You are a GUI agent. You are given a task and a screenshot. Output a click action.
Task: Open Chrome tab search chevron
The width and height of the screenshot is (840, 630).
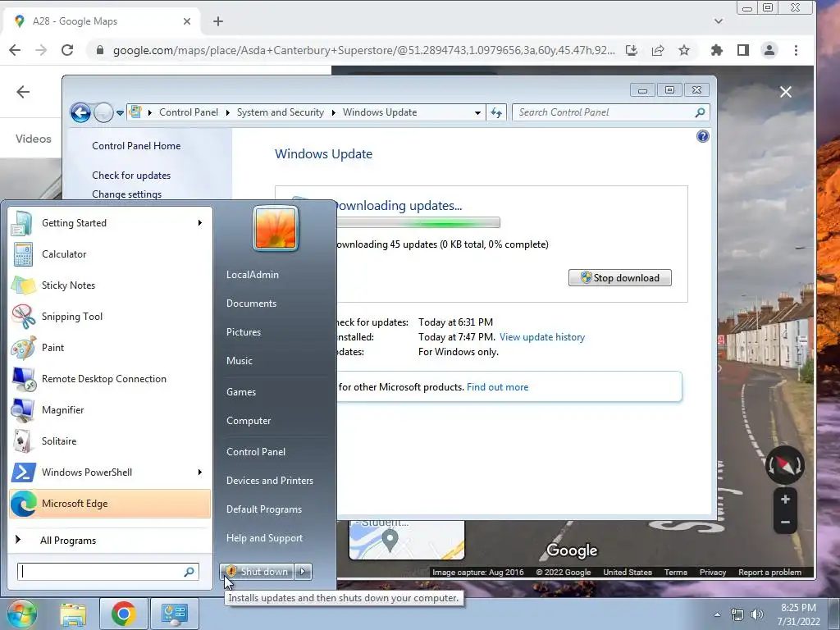click(x=719, y=21)
